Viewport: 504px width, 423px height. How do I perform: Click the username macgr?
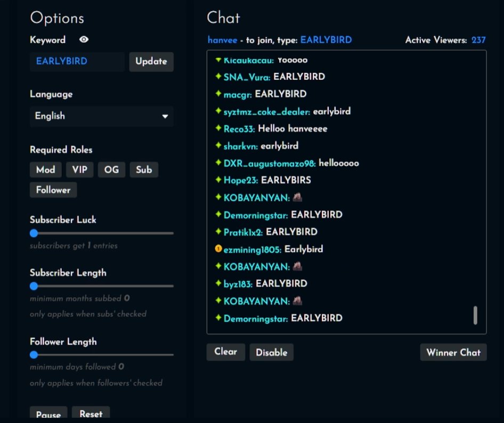[x=238, y=94]
